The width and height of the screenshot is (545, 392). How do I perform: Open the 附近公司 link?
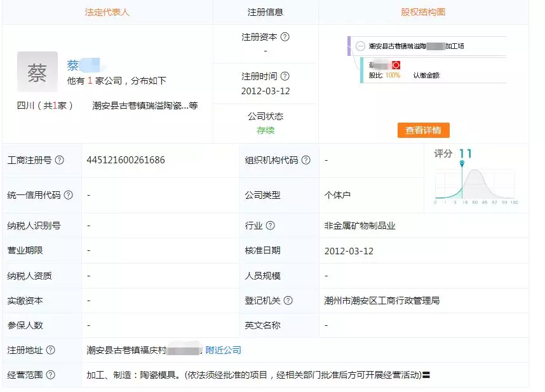pos(223,350)
